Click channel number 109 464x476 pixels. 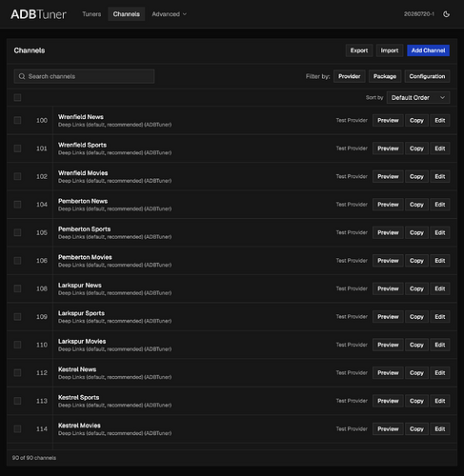tap(42, 317)
